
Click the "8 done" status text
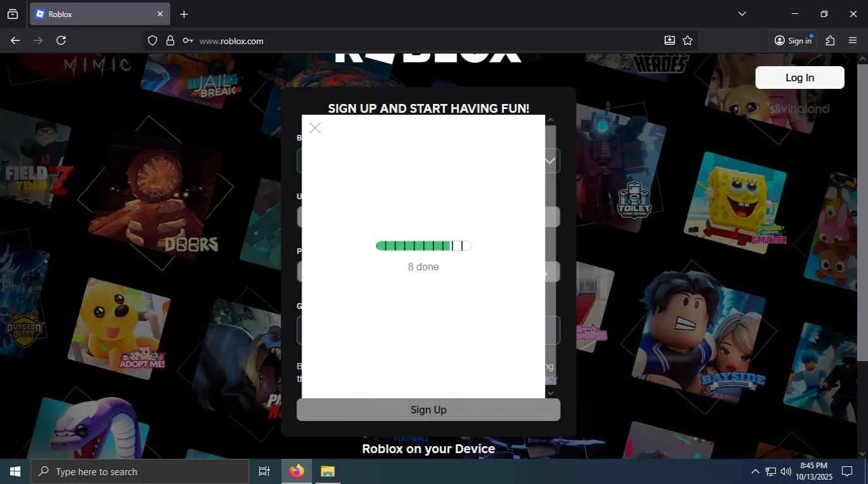(423, 267)
